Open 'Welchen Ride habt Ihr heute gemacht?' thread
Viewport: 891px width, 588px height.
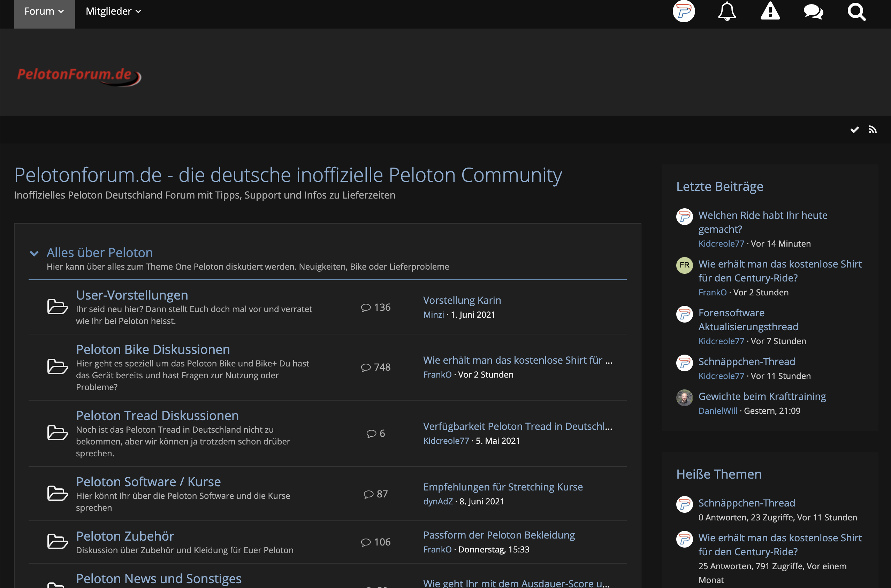click(763, 222)
